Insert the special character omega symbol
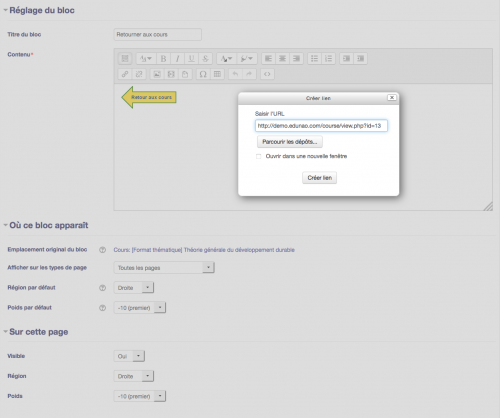This screenshot has width=500, height=418. (203, 74)
